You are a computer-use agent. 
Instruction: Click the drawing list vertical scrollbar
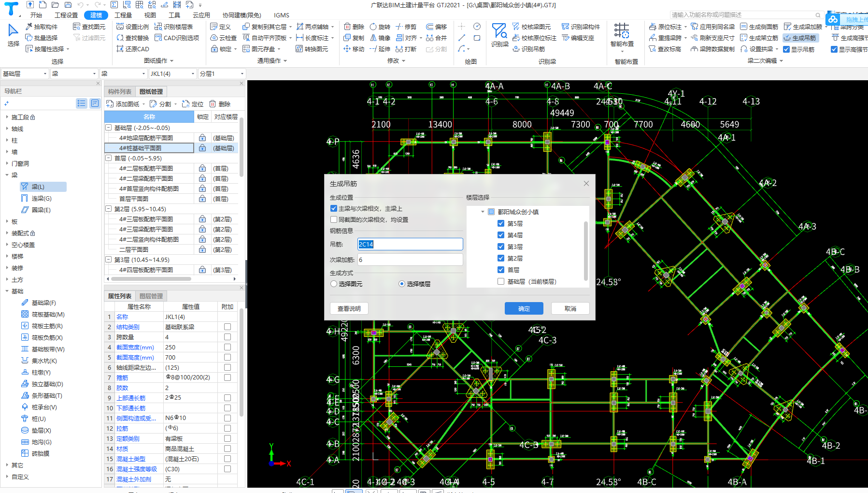(242, 147)
